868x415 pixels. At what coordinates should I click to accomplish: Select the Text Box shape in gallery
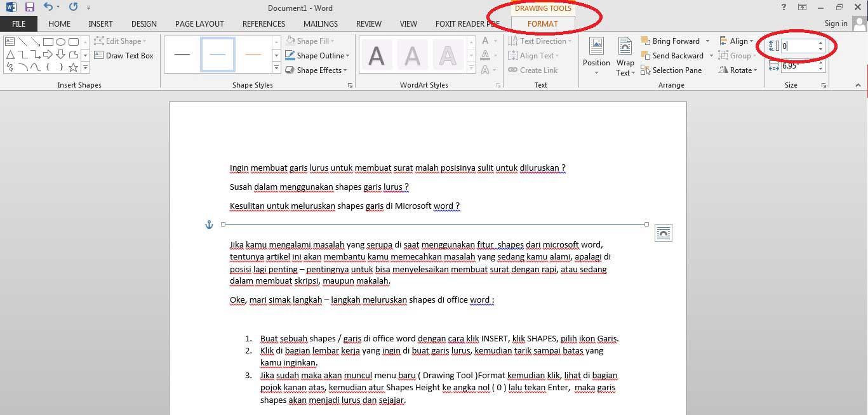tap(10, 42)
